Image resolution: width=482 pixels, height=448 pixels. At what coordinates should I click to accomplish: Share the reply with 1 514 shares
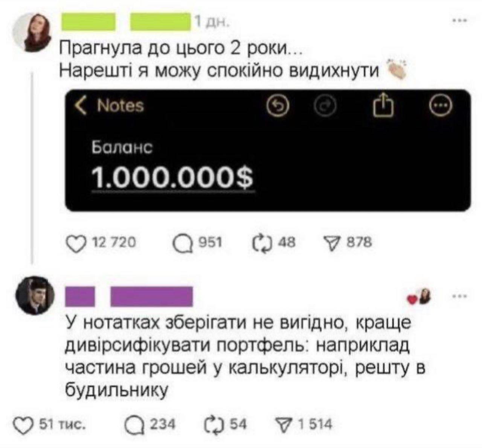coord(285,425)
